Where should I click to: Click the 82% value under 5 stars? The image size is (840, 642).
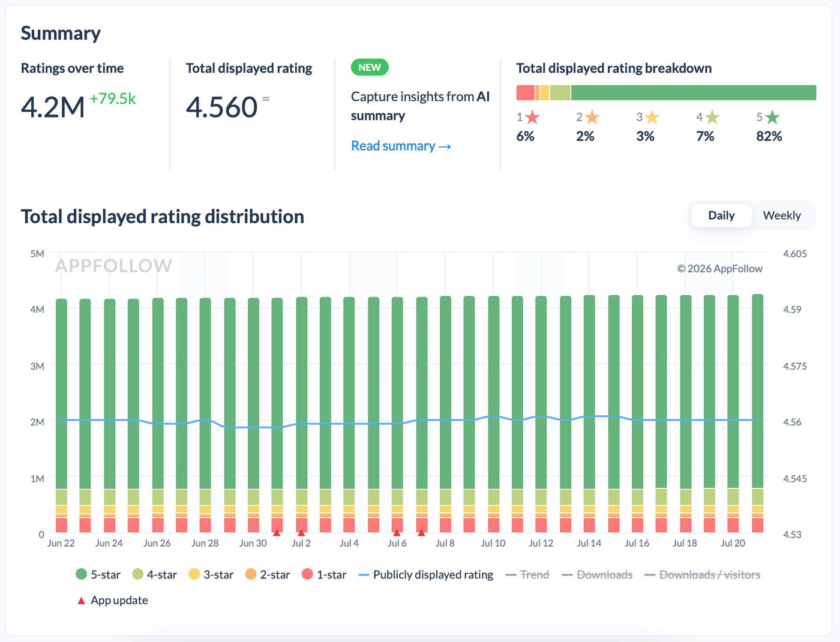(x=769, y=136)
